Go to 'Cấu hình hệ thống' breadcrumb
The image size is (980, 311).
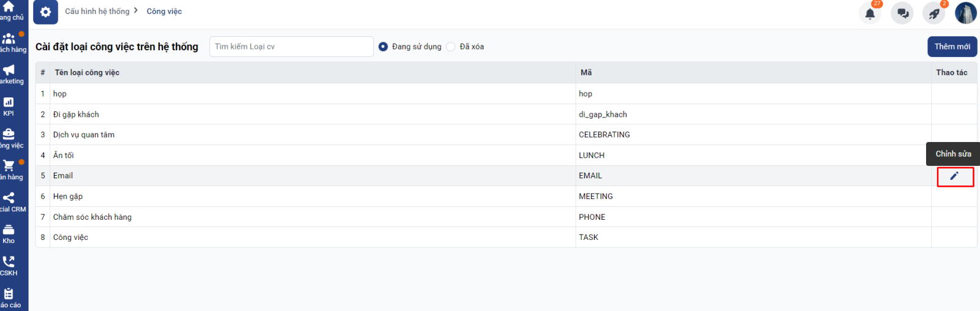(97, 11)
